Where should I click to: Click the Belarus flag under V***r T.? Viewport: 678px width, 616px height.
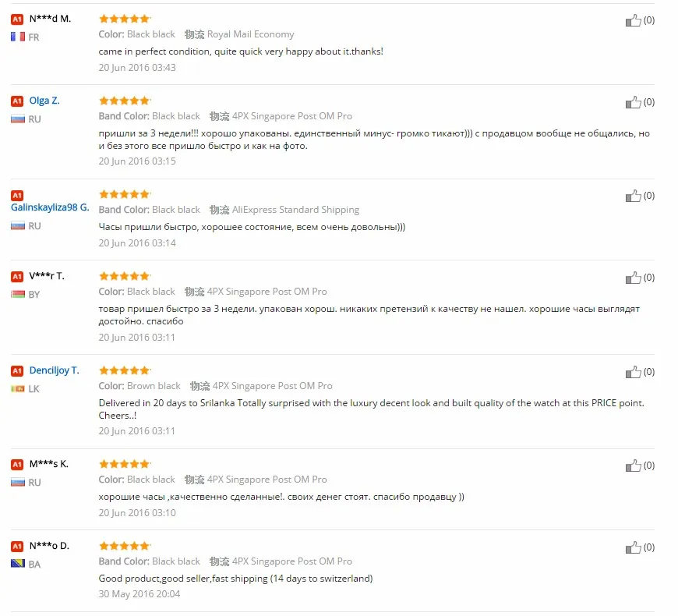18,294
